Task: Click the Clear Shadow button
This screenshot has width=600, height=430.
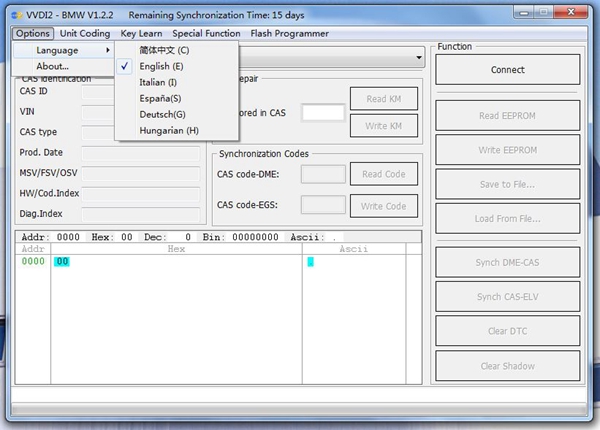Action: tap(507, 366)
